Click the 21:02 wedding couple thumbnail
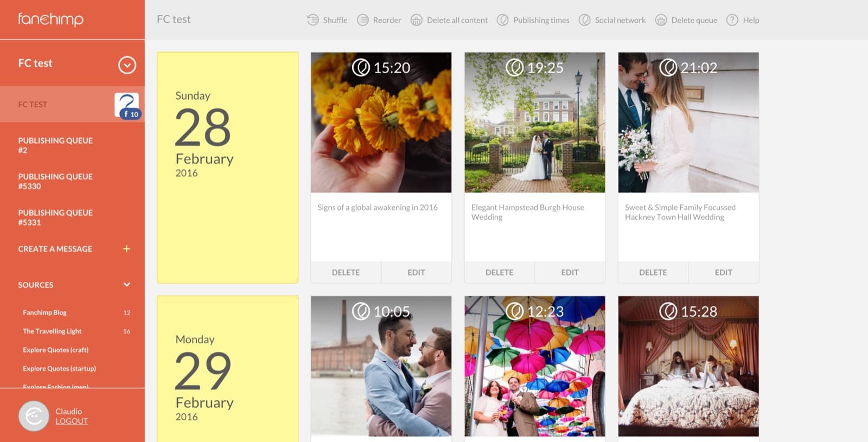This screenshot has height=442, width=868. 688,123
